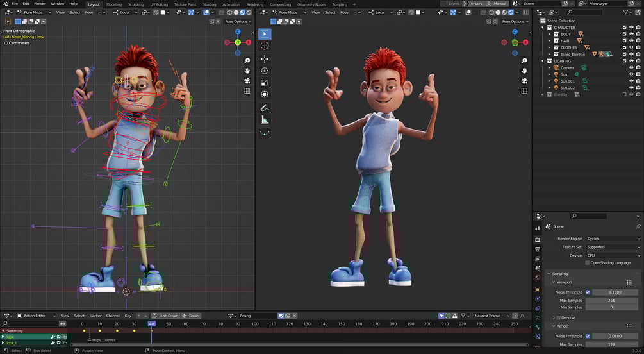Choose the Rotate tool in right viewport toolbar
This screenshot has height=354, width=644.
click(265, 71)
